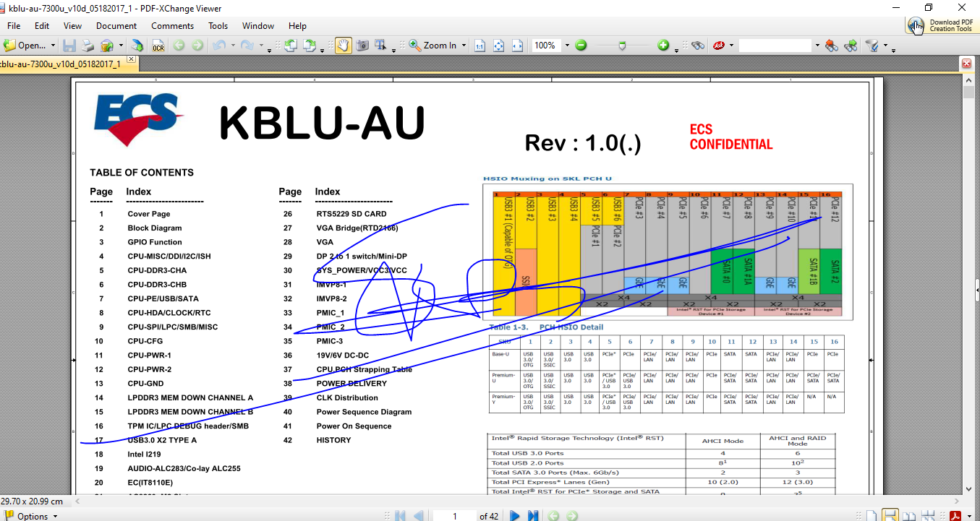Click the green Next View arrow in toolbar

(197, 46)
